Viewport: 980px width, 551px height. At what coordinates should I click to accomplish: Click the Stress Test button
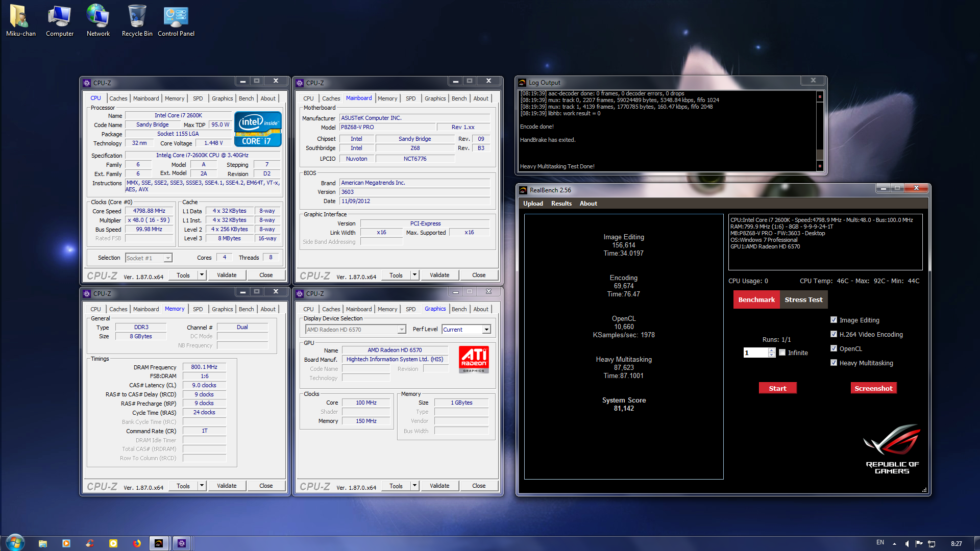tap(803, 299)
